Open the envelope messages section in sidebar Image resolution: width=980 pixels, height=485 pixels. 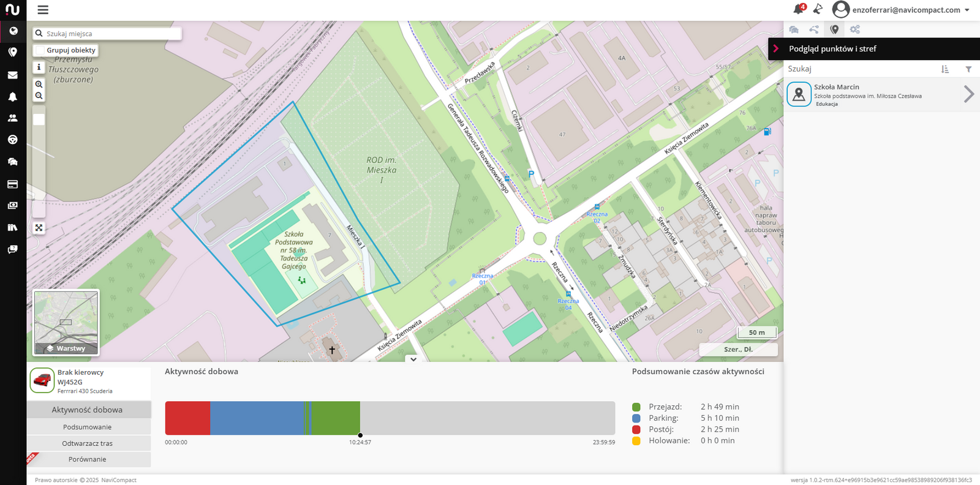point(12,75)
